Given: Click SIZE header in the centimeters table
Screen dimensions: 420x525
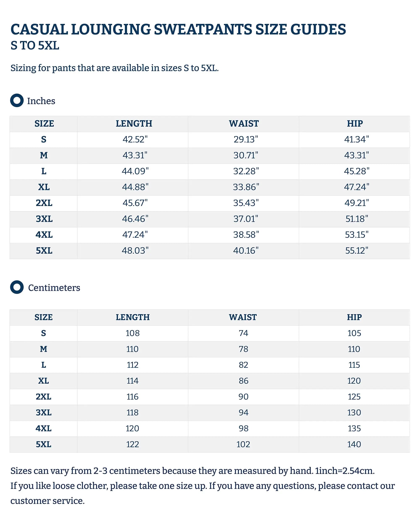Looking at the screenshot, I should click(x=44, y=317).
